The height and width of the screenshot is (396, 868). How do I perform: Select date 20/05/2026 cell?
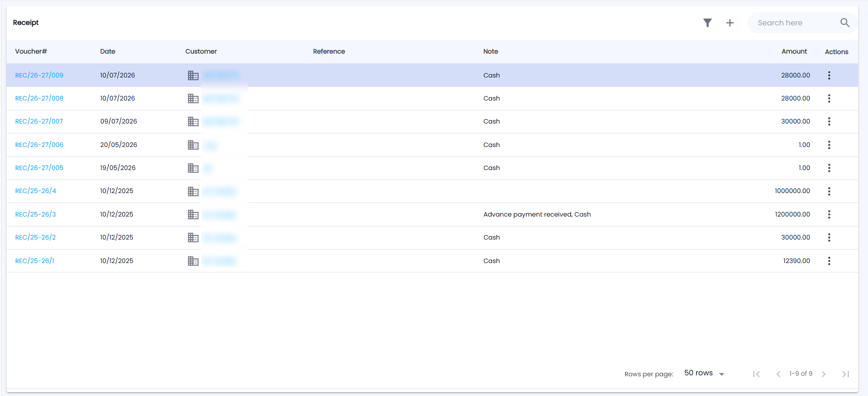coord(118,145)
